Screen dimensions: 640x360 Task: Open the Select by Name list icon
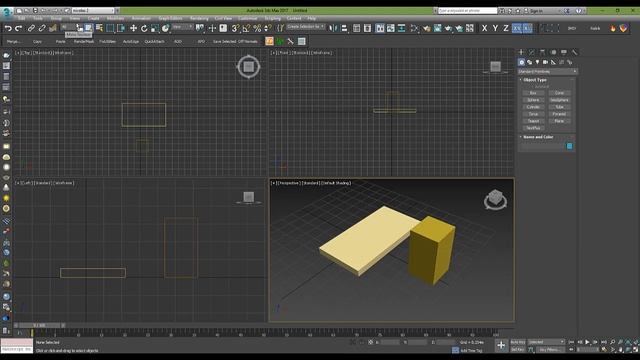pos(99,28)
